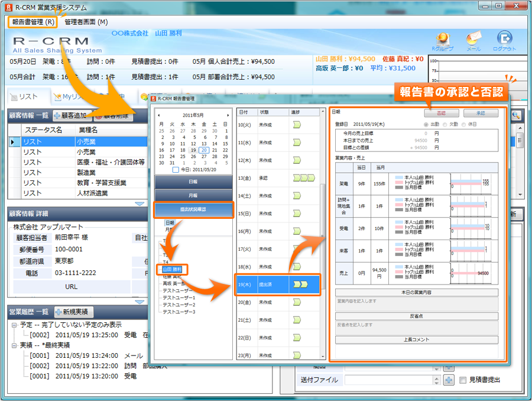Click the 承認 approve button
The height and width of the screenshot is (401, 532).
pos(481,113)
